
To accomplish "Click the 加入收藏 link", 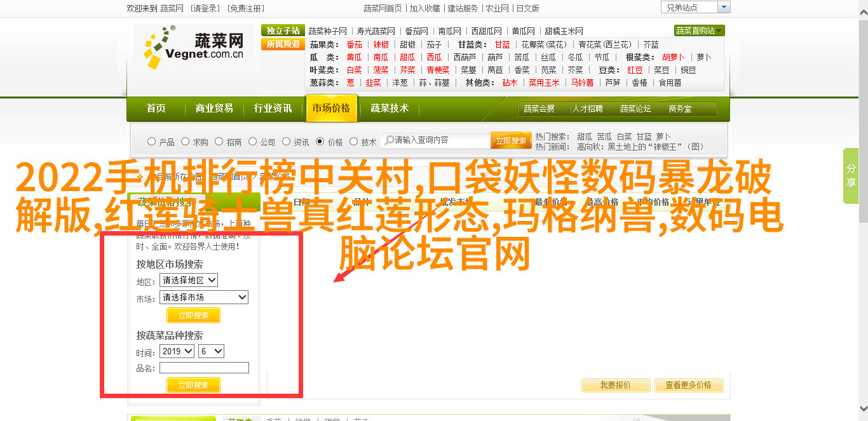I will 424,8.
